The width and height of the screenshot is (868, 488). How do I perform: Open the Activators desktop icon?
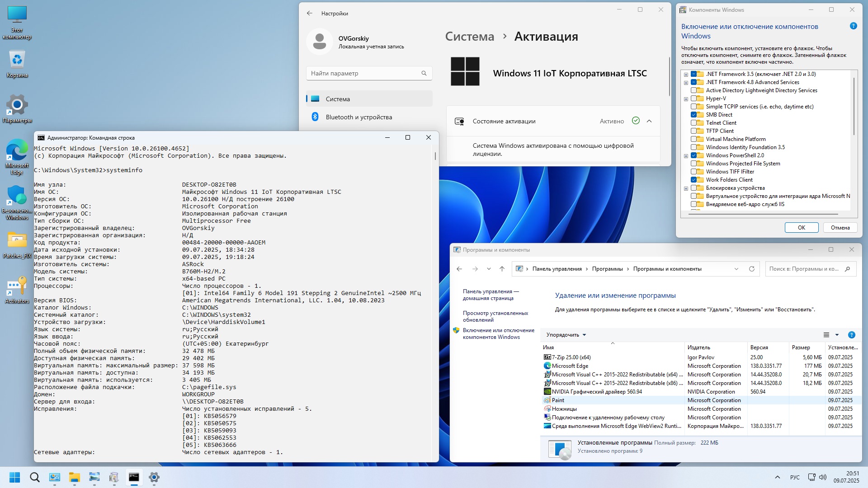click(x=17, y=290)
